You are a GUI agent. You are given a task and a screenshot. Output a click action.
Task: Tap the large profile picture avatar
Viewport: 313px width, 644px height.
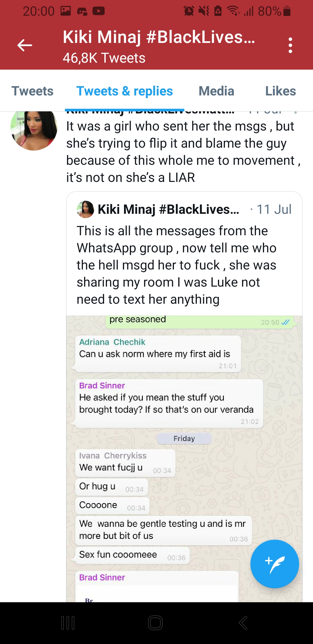click(34, 131)
